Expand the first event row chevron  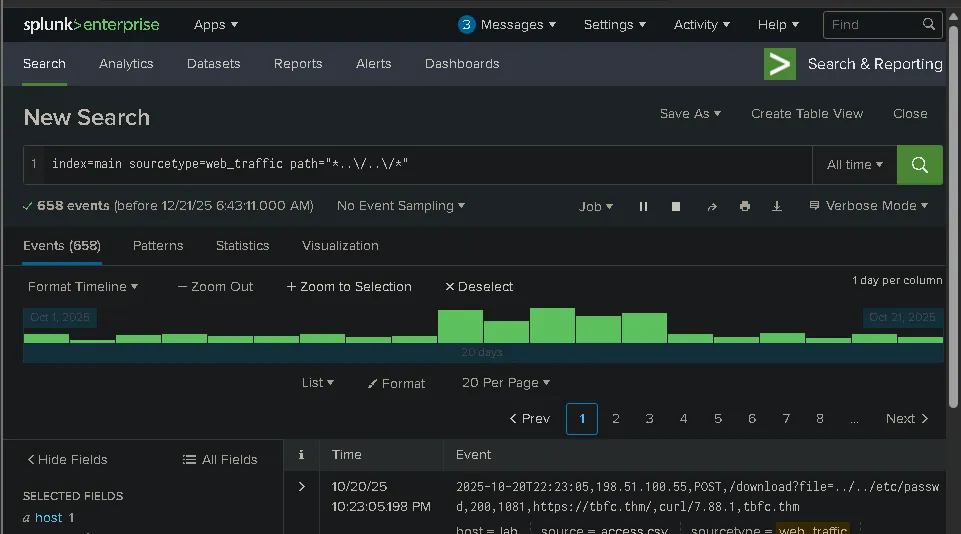click(x=302, y=487)
